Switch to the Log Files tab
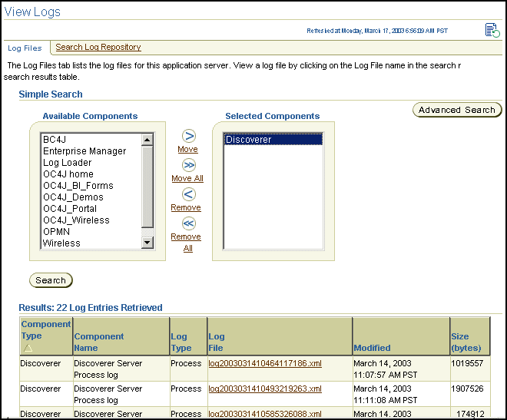This screenshot has width=507, height=420. pyautogui.click(x=25, y=48)
